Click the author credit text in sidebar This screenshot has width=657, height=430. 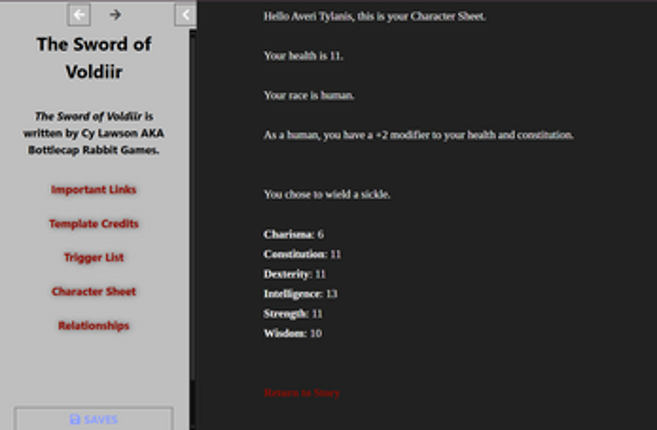click(94, 133)
